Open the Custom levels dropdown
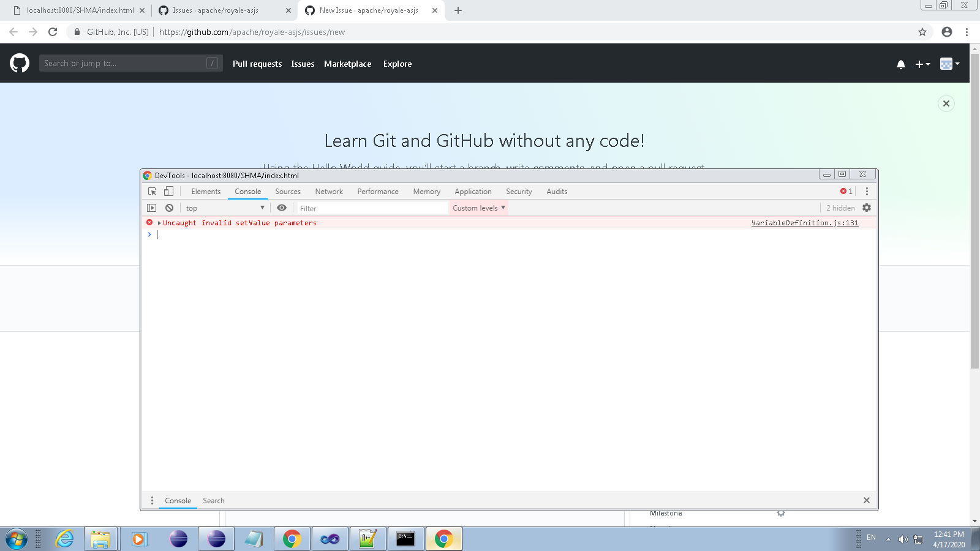 click(478, 208)
